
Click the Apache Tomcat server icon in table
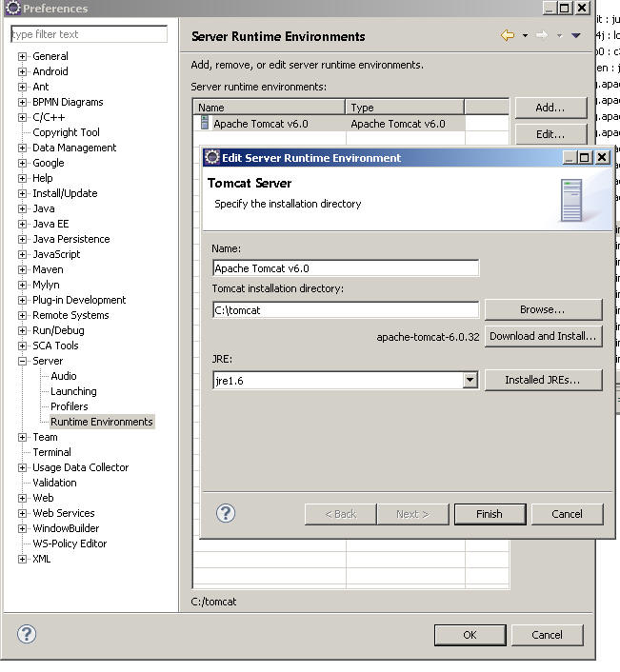[x=205, y=123]
